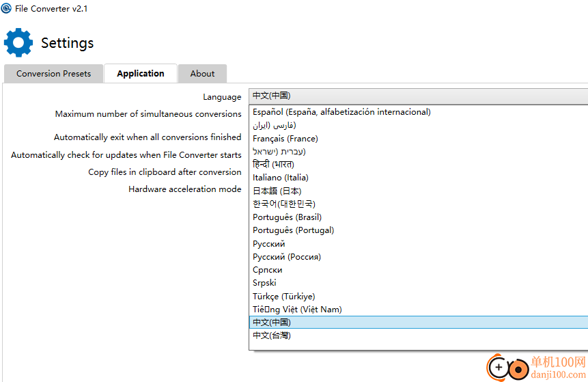Select Српски Cyrillic Serbian option
The image size is (588, 382).
tap(419, 270)
